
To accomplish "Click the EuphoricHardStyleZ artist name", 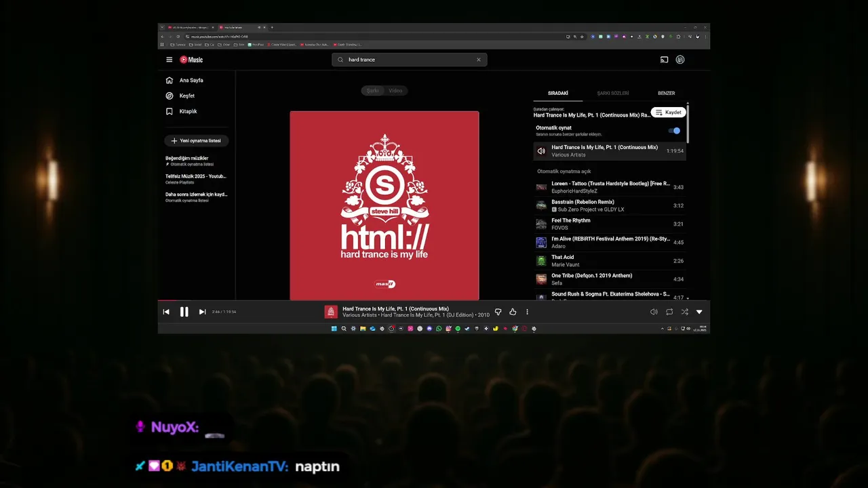I will coord(574,191).
